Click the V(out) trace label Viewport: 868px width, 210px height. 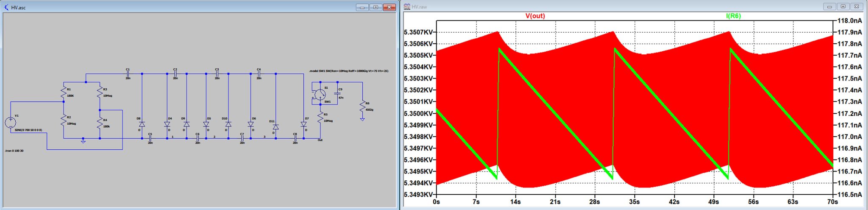[535, 16]
